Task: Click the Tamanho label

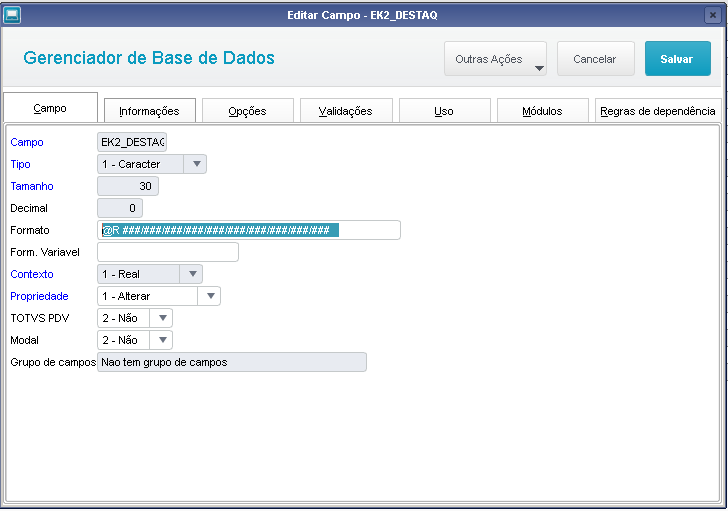Action: pos(32,186)
